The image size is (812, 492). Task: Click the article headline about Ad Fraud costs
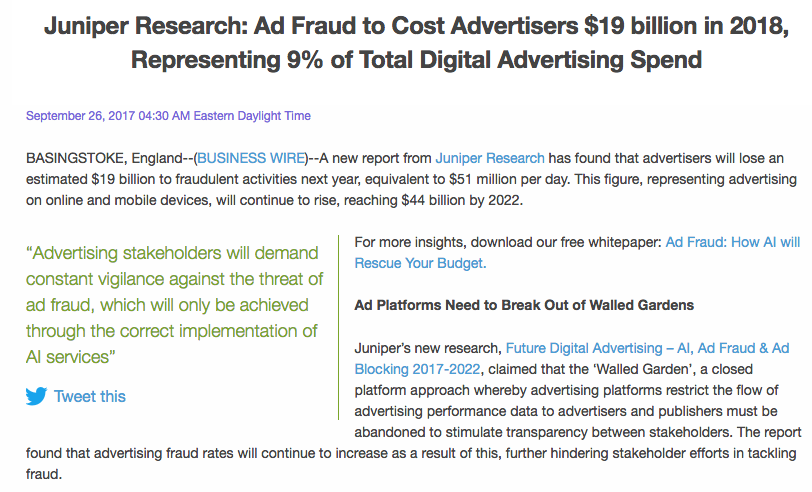pos(416,42)
